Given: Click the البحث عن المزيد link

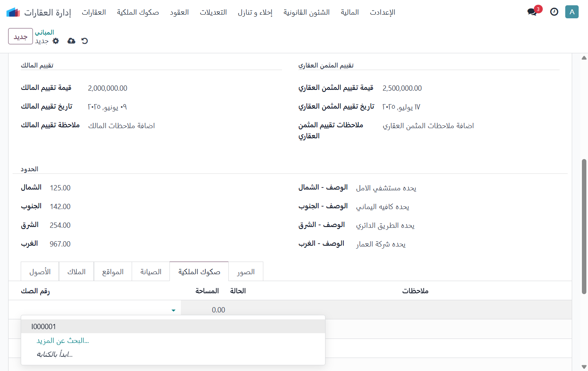Looking at the screenshot, I should coord(63,340).
